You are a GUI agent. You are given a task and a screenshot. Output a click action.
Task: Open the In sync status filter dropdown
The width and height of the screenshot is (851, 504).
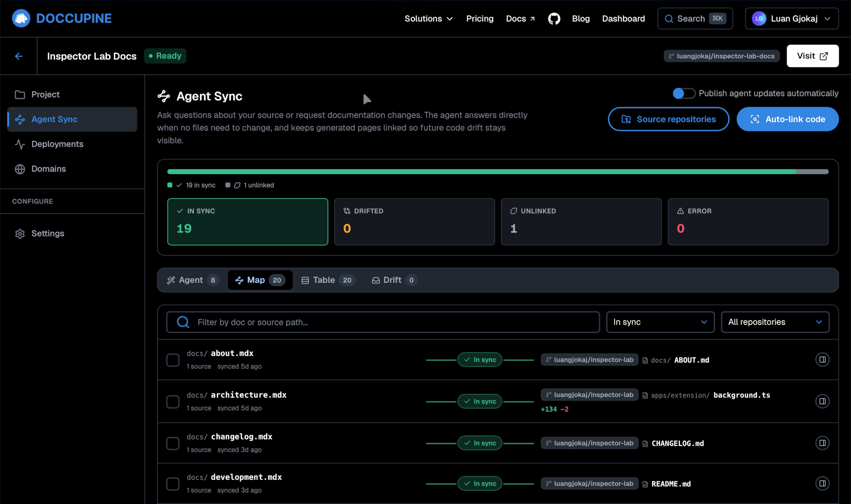pos(660,322)
